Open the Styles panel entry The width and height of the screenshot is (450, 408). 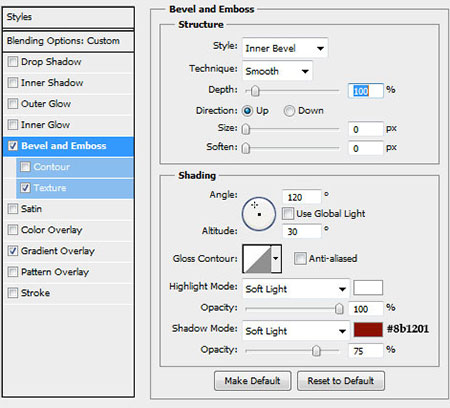click(68, 17)
